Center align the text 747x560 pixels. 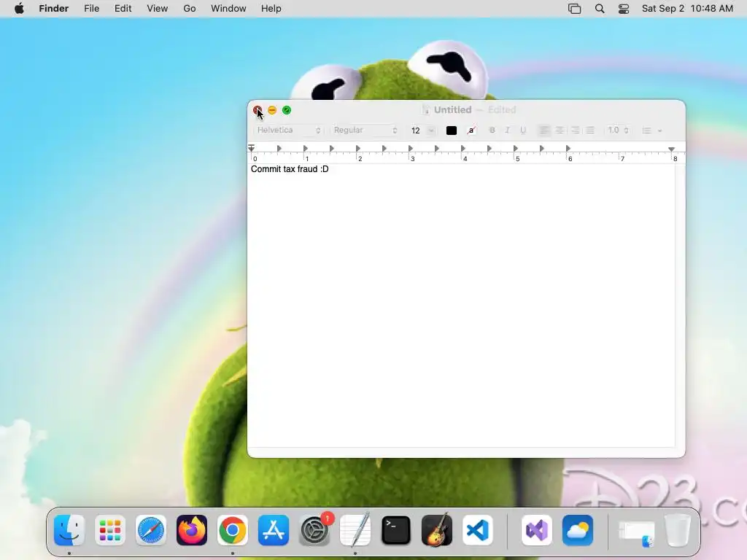click(560, 131)
